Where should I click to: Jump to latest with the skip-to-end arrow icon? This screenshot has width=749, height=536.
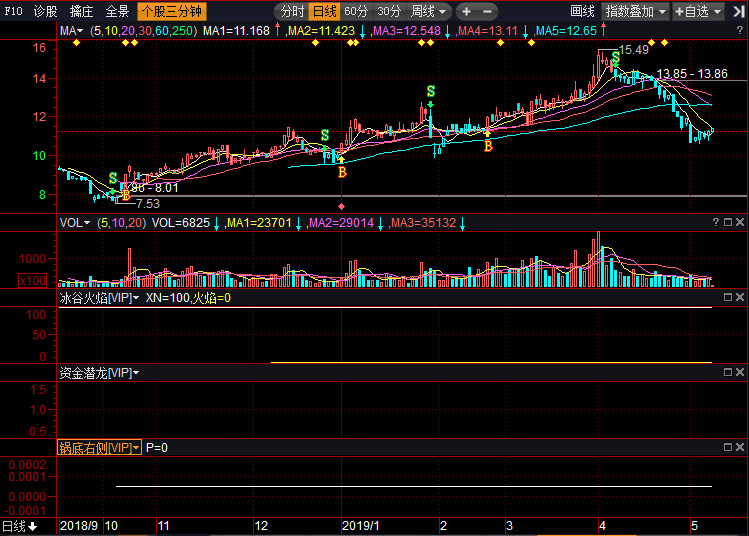coord(739,11)
